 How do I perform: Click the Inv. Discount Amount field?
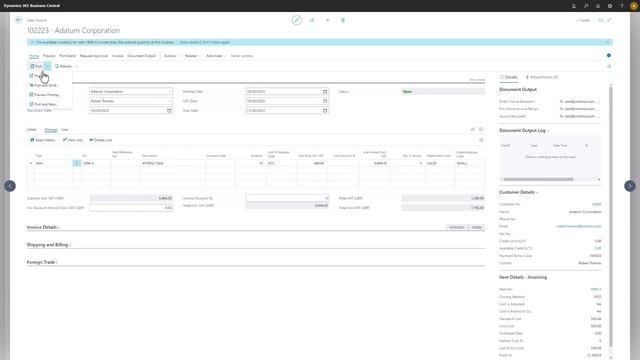click(x=131, y=207)
